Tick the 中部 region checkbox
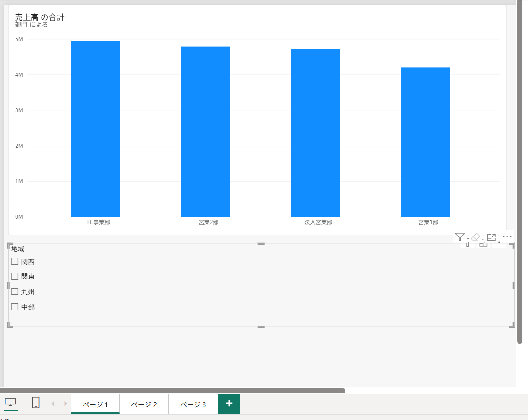Viewport: 528px width, 420px height. [15, 306]
